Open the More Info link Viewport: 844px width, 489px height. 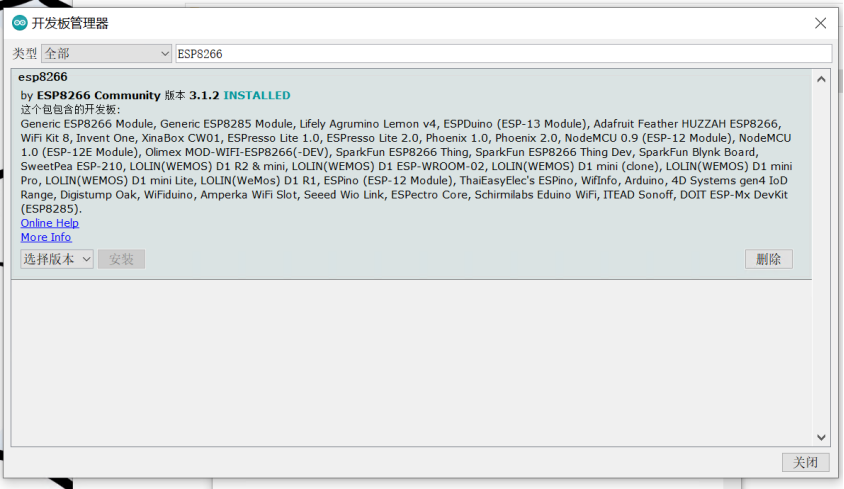click(x=46, y=237)
